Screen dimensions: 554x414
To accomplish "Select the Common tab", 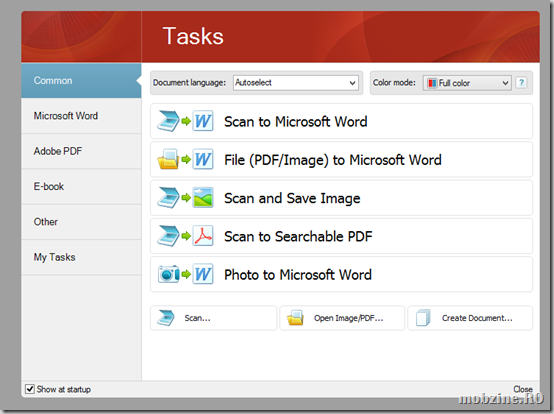I will coord(81,81).
